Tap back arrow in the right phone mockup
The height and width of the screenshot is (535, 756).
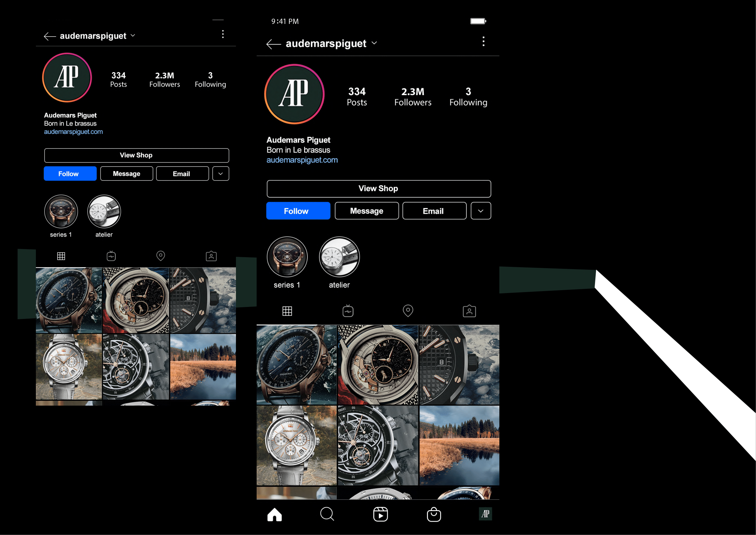[273, 44]
